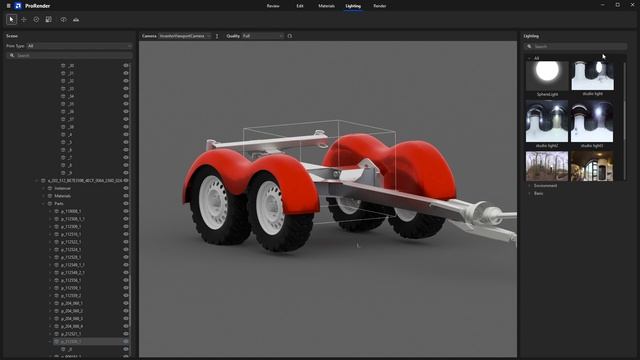640x360 pixels.
Task: Activate the move crosshair tool
Action: (24, 19)
